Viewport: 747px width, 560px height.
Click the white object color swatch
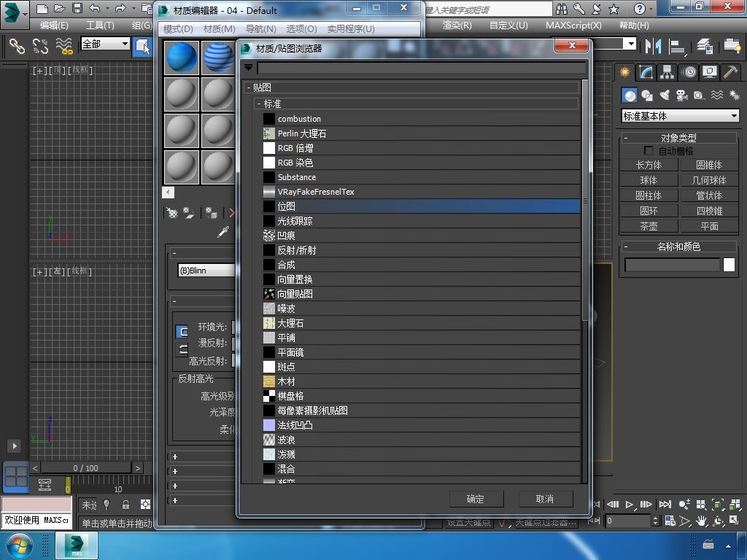coord(729,265)
